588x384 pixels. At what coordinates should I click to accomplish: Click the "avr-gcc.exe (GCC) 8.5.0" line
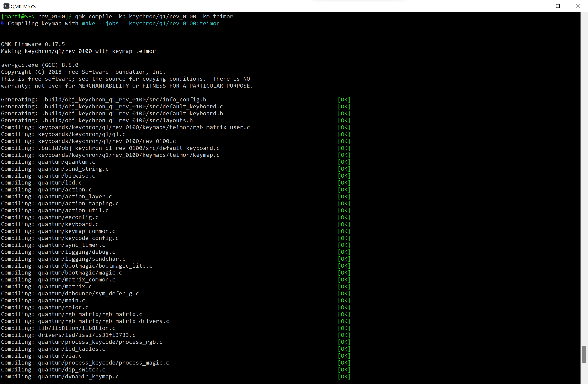pyautogui.click(x=39, y=65)
